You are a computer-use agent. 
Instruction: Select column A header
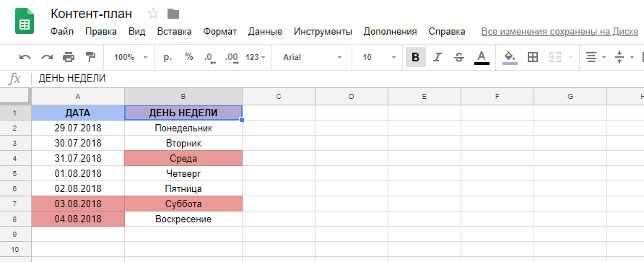click(x=78, y=97)
